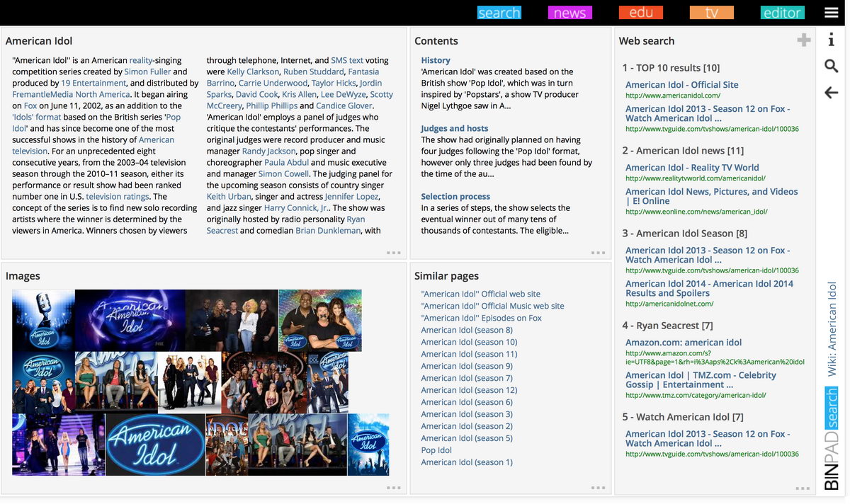850x504 pixels.
Task: Open the Ryan Seacrest link in article
Action: coord(286,225)
